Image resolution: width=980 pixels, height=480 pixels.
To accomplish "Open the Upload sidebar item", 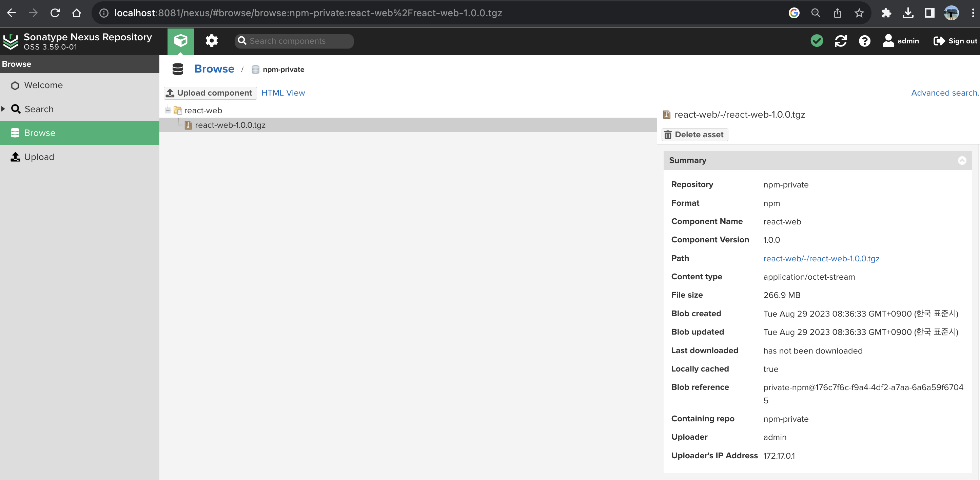I will [39, 157].
